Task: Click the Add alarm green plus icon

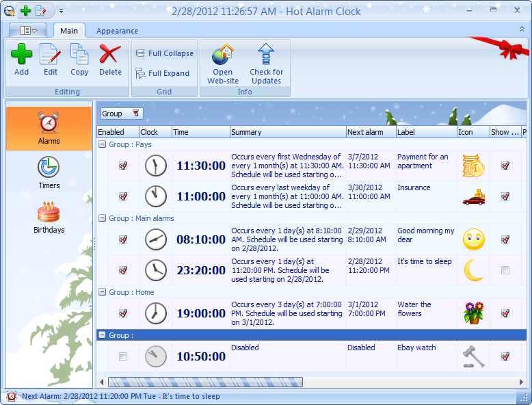Action: [x=21, y=54]
